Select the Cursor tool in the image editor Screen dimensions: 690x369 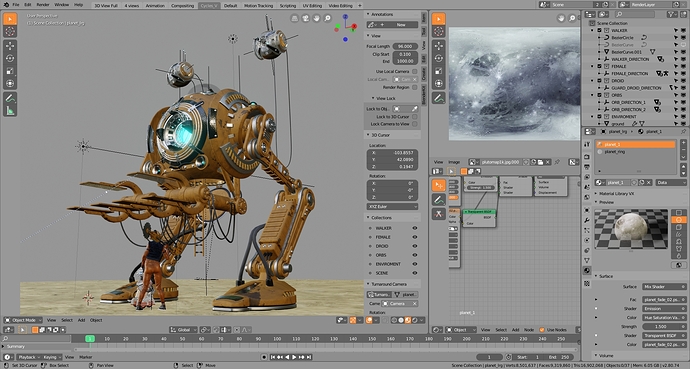(x=438, y=31)
